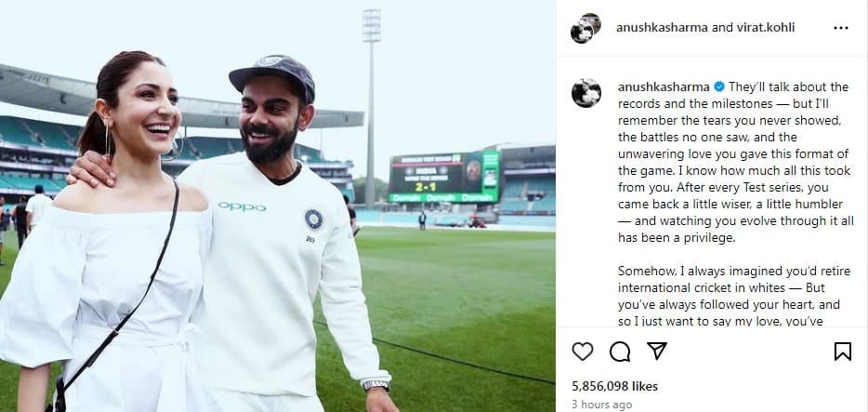This screenshot has width=868, height=412.
Task: Visit virat.kohli profile from the post header
Action: 761,28
